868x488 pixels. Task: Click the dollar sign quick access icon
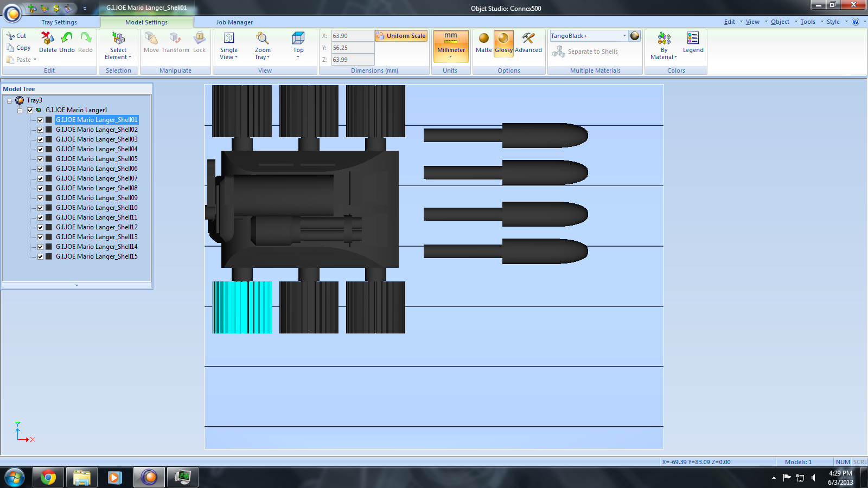(x=56, y=8)
